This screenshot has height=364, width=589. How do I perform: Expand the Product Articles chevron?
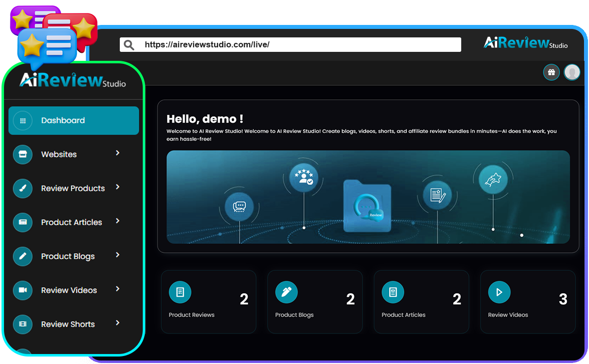pos(118,221)
